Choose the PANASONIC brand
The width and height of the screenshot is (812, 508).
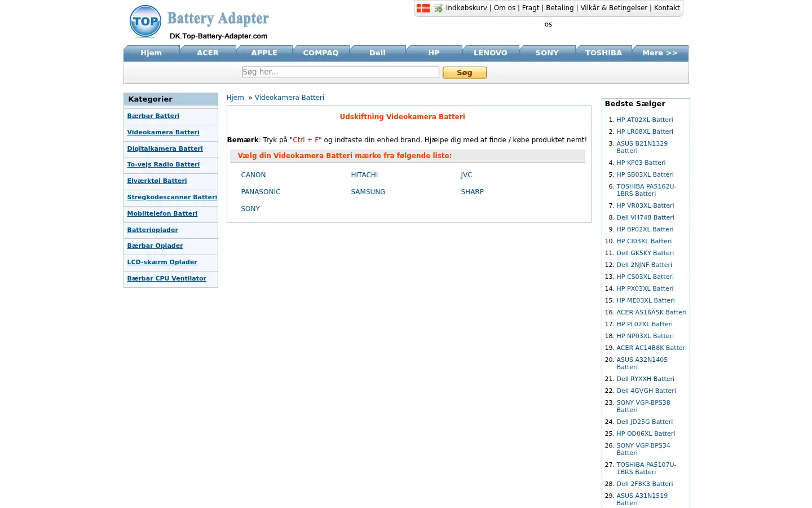point(261,192)
